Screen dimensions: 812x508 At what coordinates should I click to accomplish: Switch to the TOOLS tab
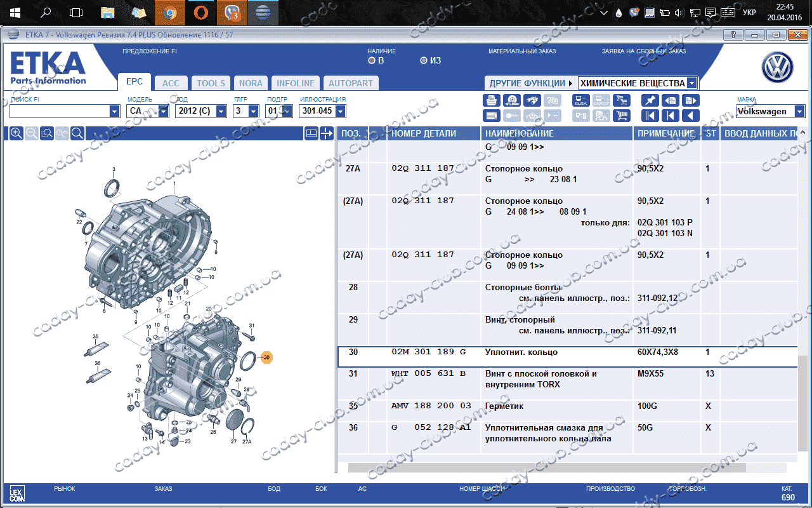(x=211, y=83)
